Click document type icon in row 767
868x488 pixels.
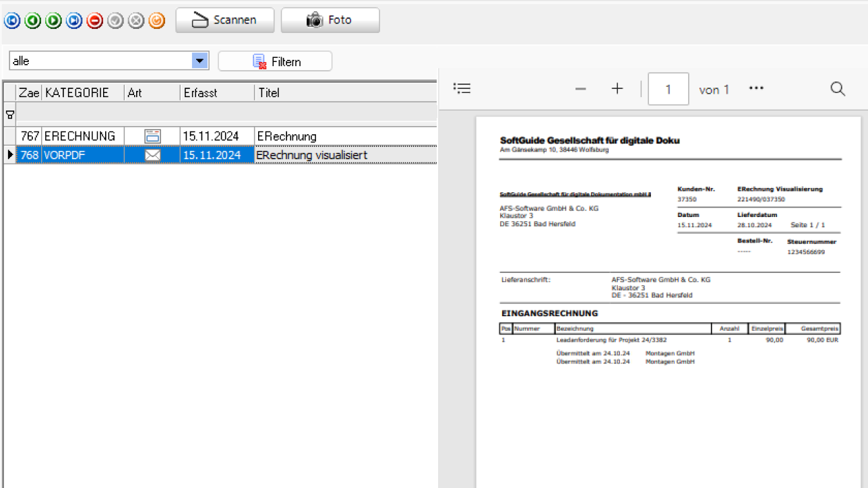152,136
